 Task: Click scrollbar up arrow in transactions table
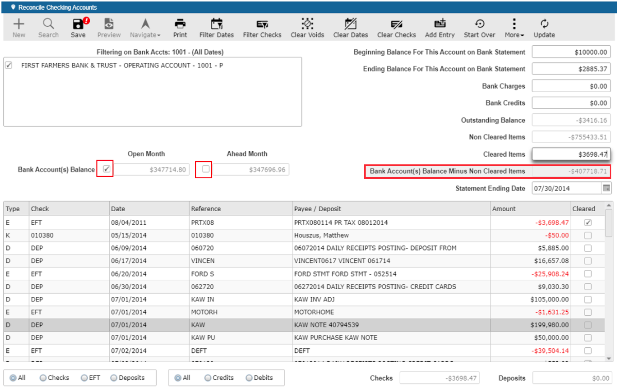pyautogui.click(x=609, y=206)
